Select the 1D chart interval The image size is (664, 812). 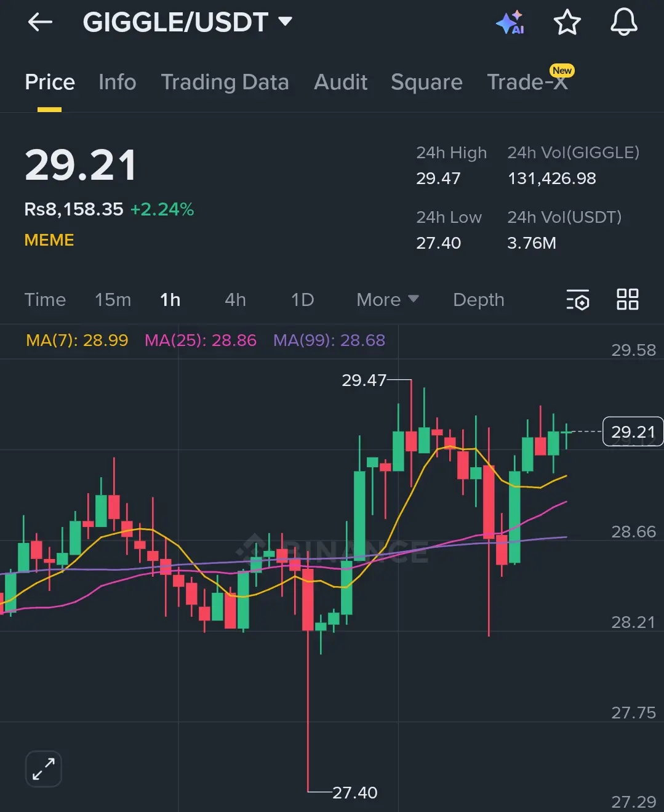(302, 300)
